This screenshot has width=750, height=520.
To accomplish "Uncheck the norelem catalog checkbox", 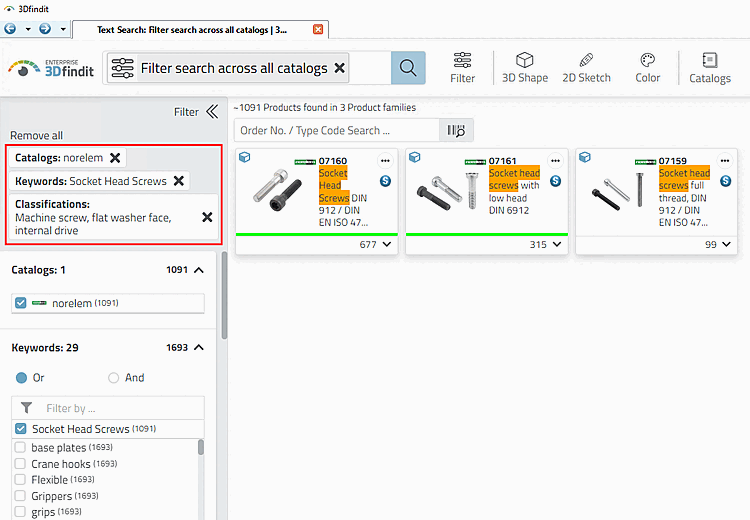I will (x=21, y=303).
